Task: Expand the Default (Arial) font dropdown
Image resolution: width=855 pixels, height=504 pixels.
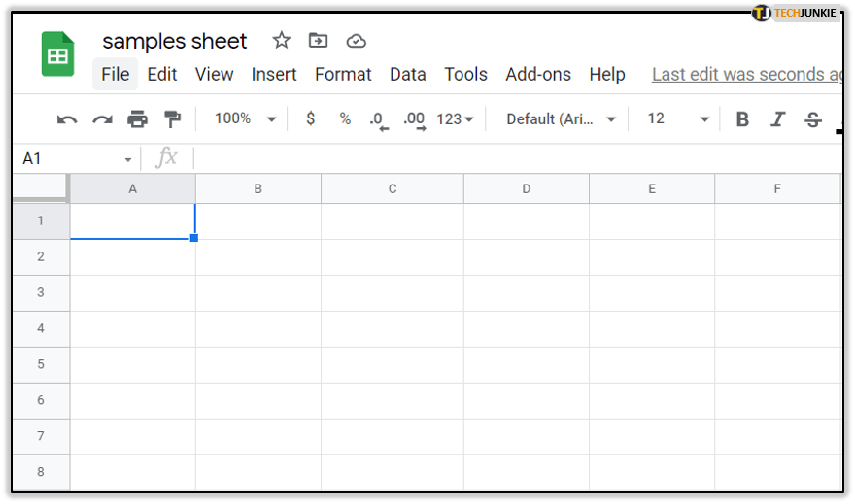Action: [562, 118]
